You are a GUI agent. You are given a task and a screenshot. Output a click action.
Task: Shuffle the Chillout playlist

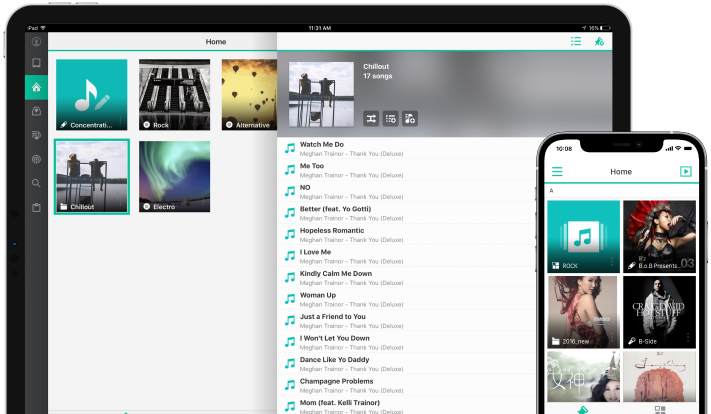pos(371,119)
